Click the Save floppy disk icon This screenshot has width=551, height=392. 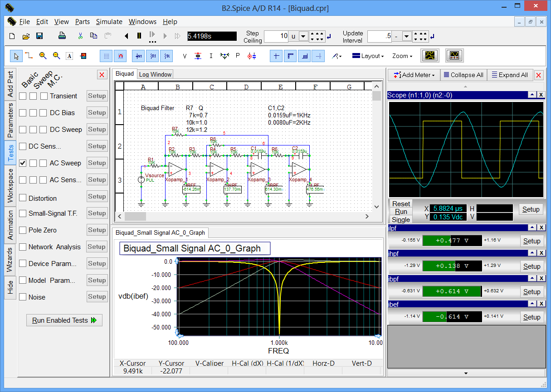39,36
